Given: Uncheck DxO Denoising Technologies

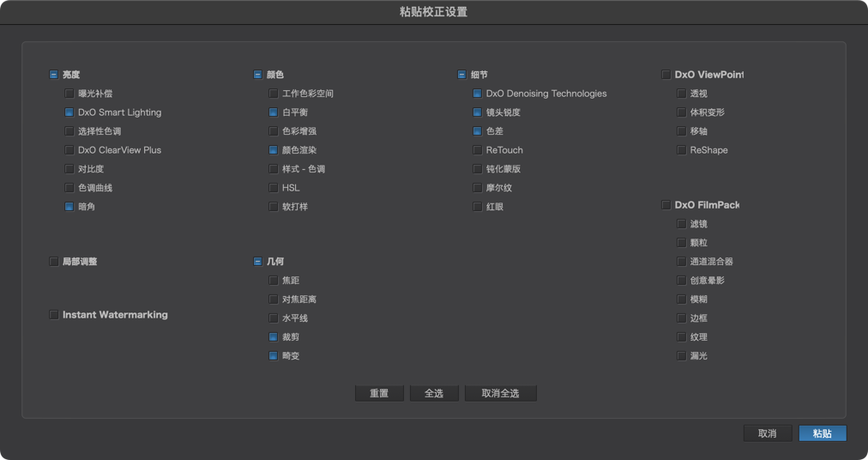Looking at the screenshot, I should pyautogui.click(x=478, y=94).
